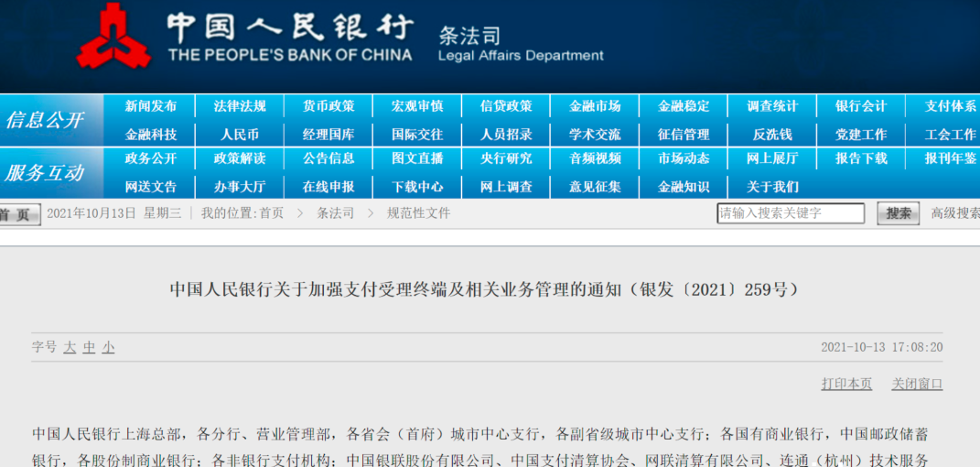This screenshot has width=980, height=467.
Task: Select 人员招录 link
Action: coord(506,135)
